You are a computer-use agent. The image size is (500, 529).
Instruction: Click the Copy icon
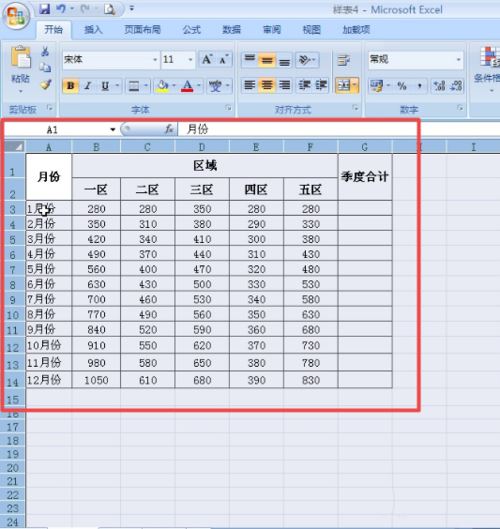coord(45,67)
